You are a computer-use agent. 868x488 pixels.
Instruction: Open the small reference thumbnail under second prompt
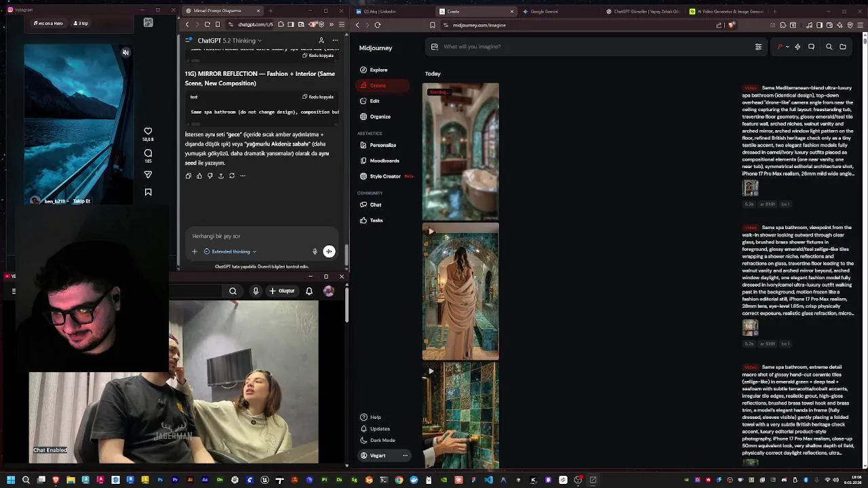click(x=750, y=327)
